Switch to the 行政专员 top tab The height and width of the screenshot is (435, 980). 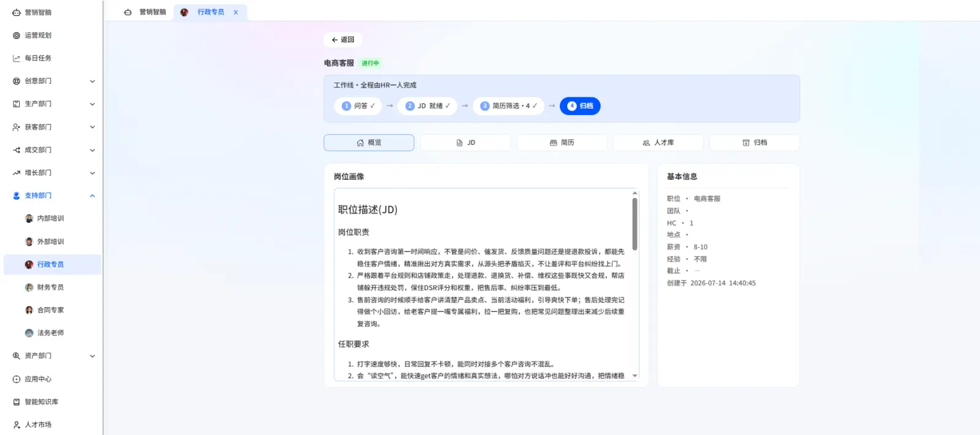point(210,12)
